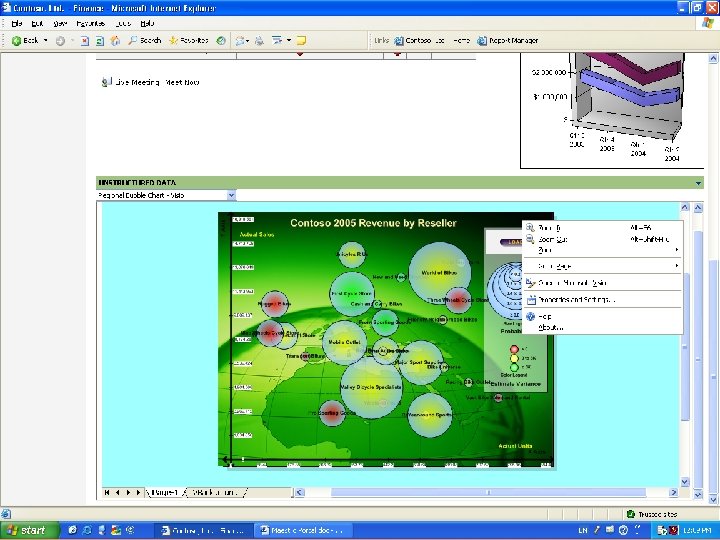The height and width of the screenshot is (540, 720).
Task: Open the Search toolbar button
Action: coord(145,40)
